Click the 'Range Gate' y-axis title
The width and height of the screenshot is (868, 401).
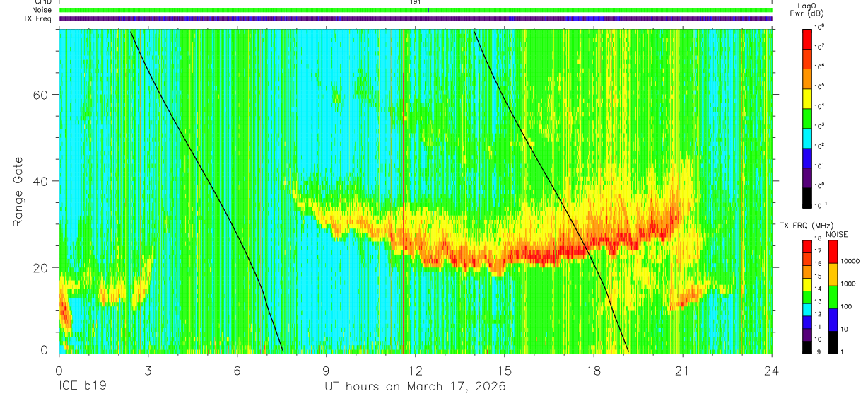tap(18, 192)
